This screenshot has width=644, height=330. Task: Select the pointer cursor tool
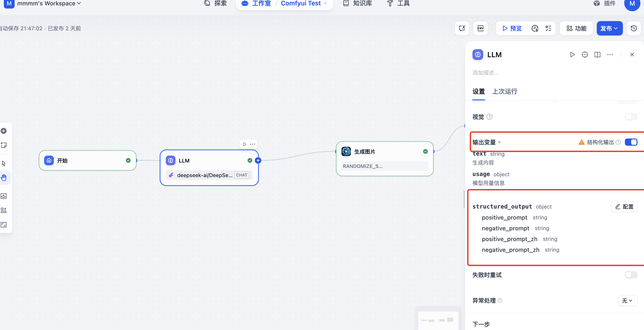4,163
